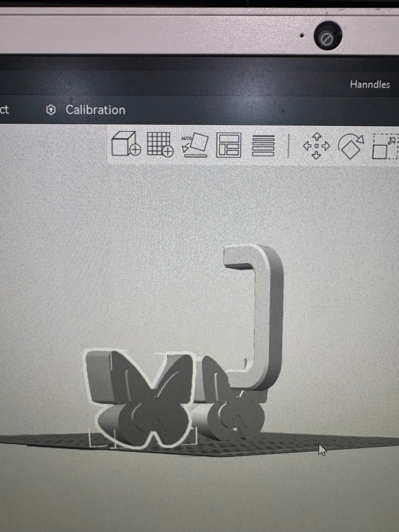
Task: Click the gear icon beside Calibration
Action: (51, 110)
